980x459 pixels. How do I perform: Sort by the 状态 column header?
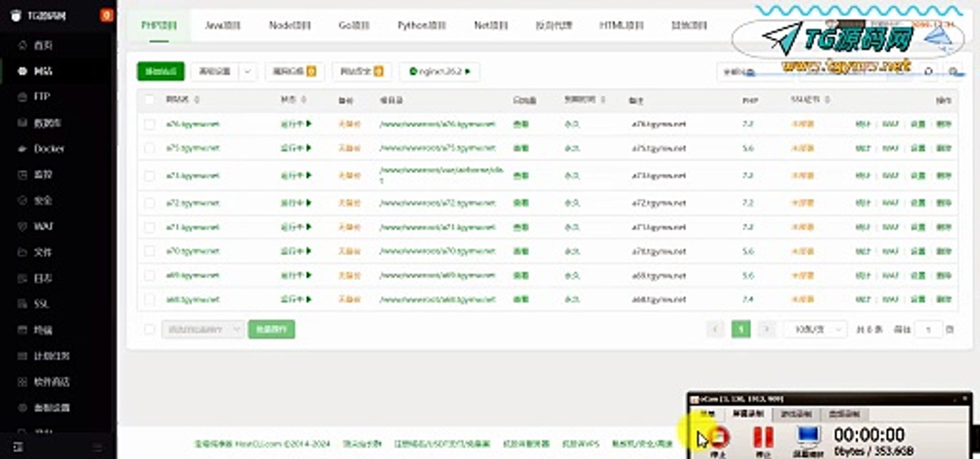click(293, 99)
